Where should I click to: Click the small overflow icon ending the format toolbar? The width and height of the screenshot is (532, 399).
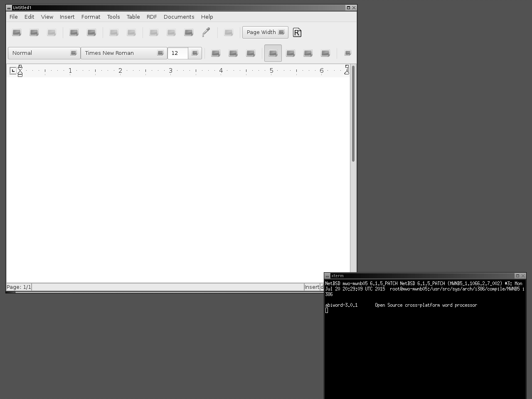tap(348, 53)
